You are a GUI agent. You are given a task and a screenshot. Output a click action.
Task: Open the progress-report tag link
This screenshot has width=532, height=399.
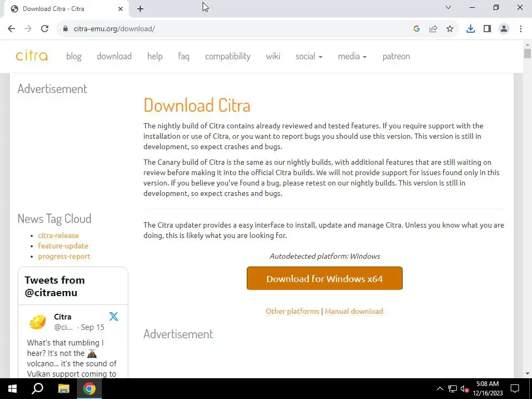click(64, 257)
